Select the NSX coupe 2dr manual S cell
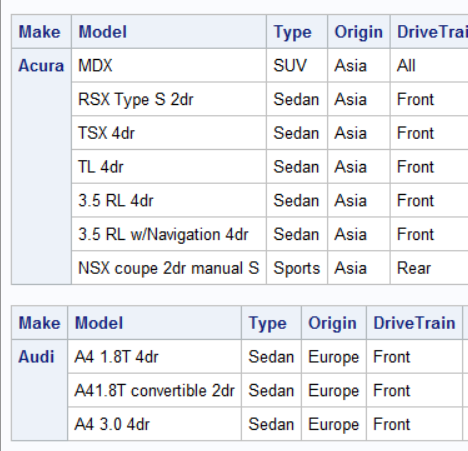The height and width of the screenshot is (451, 468). pyautogui.click(x=169, y=268)
